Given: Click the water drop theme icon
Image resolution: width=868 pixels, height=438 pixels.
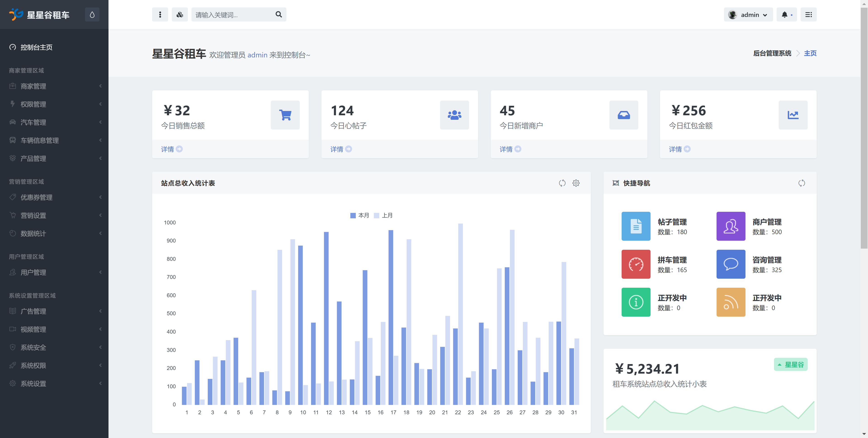Looking at the screenshot, I should [92, 14].
